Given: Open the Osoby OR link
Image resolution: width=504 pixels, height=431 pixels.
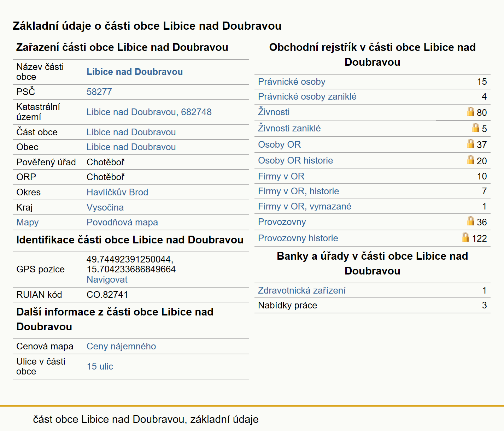Looking at the screenshot, I should 279,144.
